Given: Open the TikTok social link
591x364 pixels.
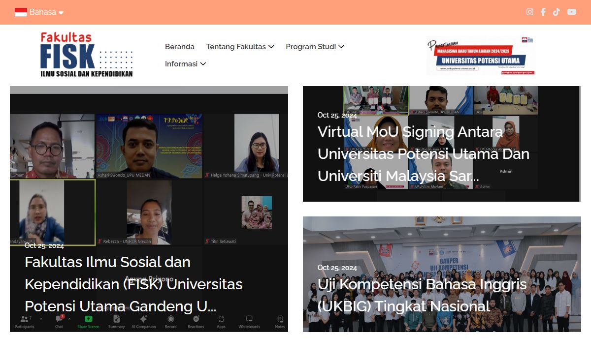Looking at the screenshot, I should 557,12.
